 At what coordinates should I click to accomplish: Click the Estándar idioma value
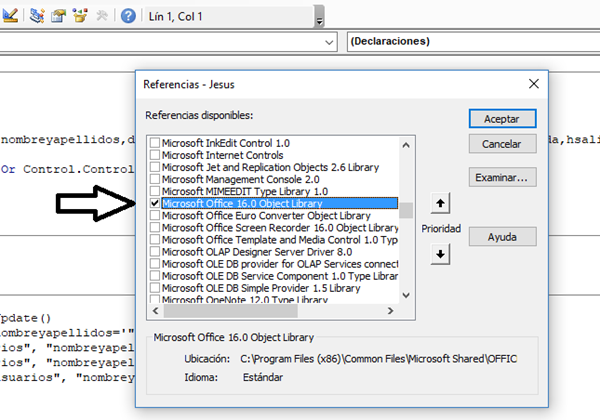pyautogui.click(x=262, y=377)
